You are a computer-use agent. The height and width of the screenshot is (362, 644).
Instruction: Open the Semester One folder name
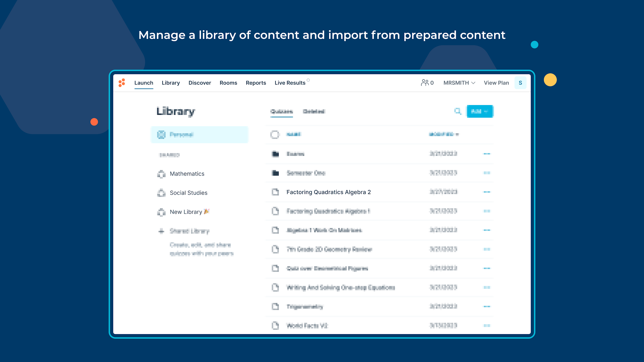(306, 173)
